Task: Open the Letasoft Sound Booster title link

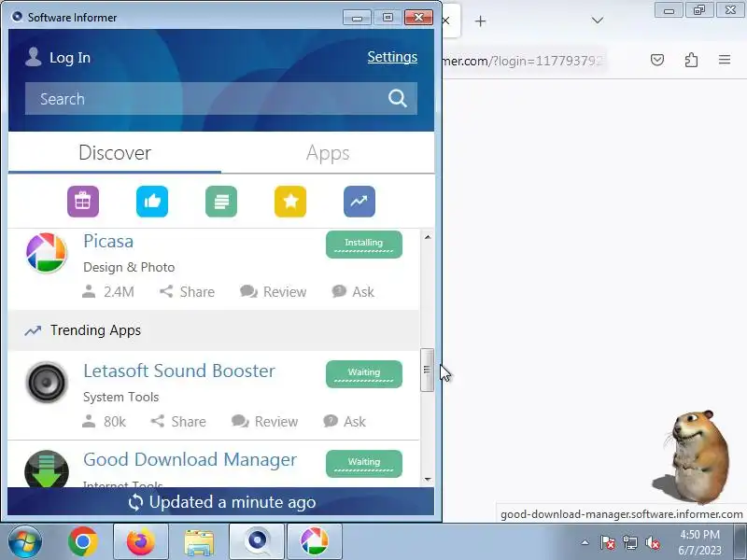Action: pos(179,371)
